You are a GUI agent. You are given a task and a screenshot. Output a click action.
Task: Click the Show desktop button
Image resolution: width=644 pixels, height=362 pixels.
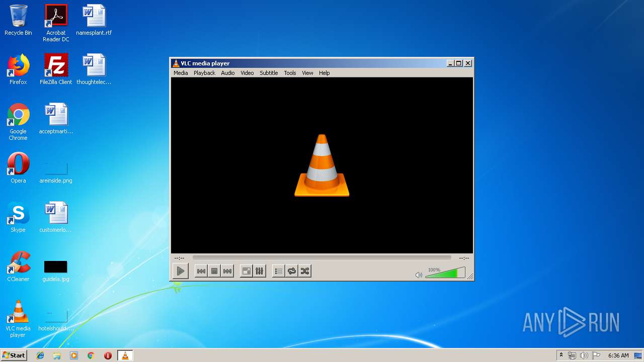pyautogui.click(x=638, y=355)
